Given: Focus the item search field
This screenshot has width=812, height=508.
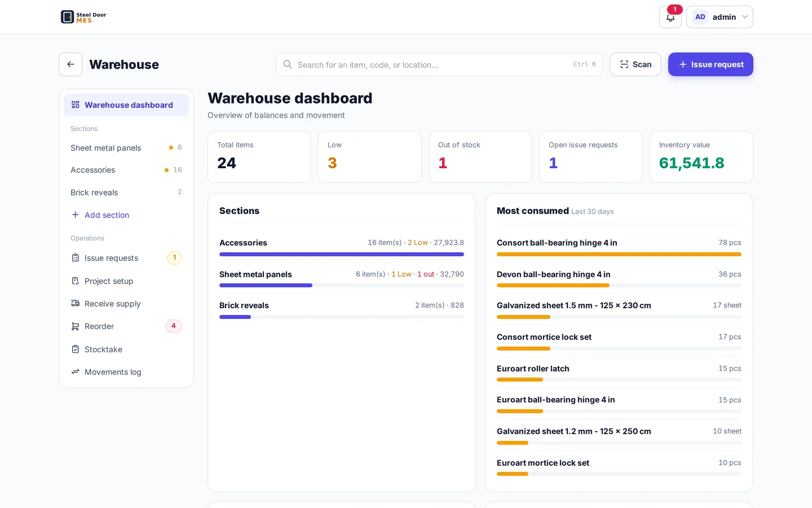Looking at the screenshot, I should (439, 65).
